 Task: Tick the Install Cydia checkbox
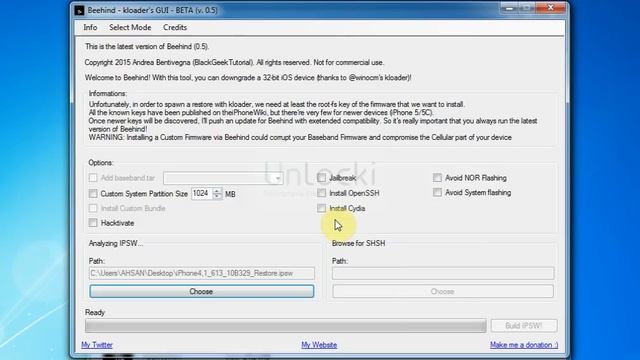click(322, 208)
